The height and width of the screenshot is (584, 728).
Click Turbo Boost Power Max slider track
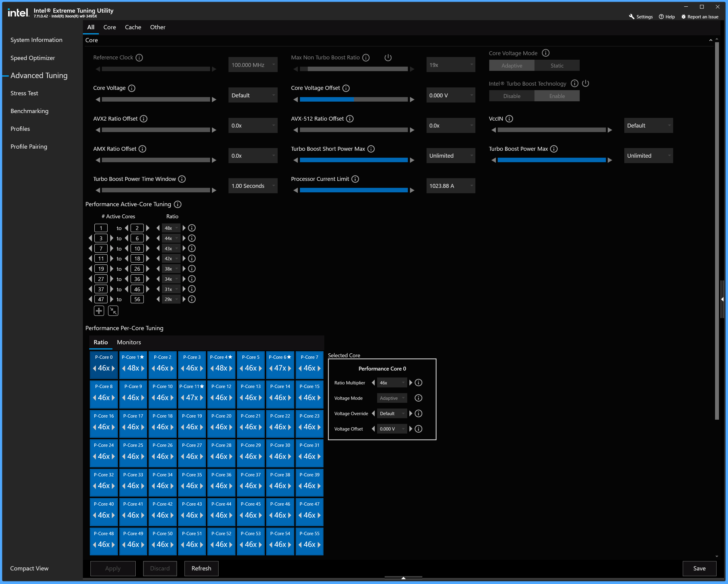click(551, 160)
